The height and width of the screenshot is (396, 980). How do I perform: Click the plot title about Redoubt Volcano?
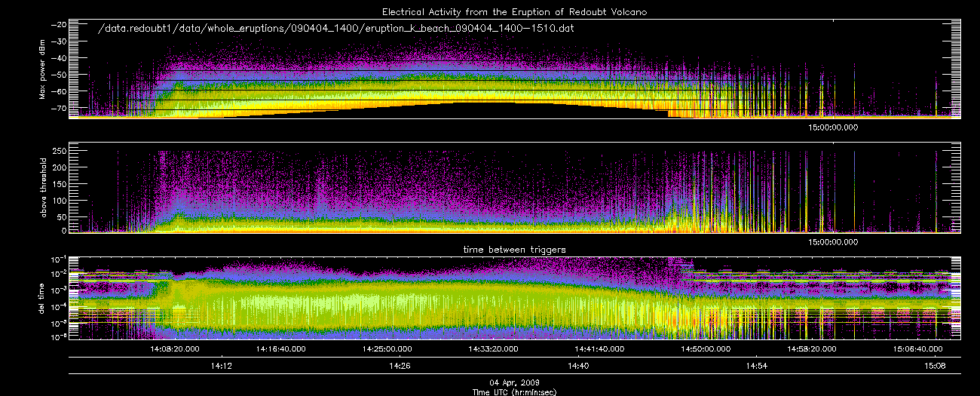pos(514,12)
